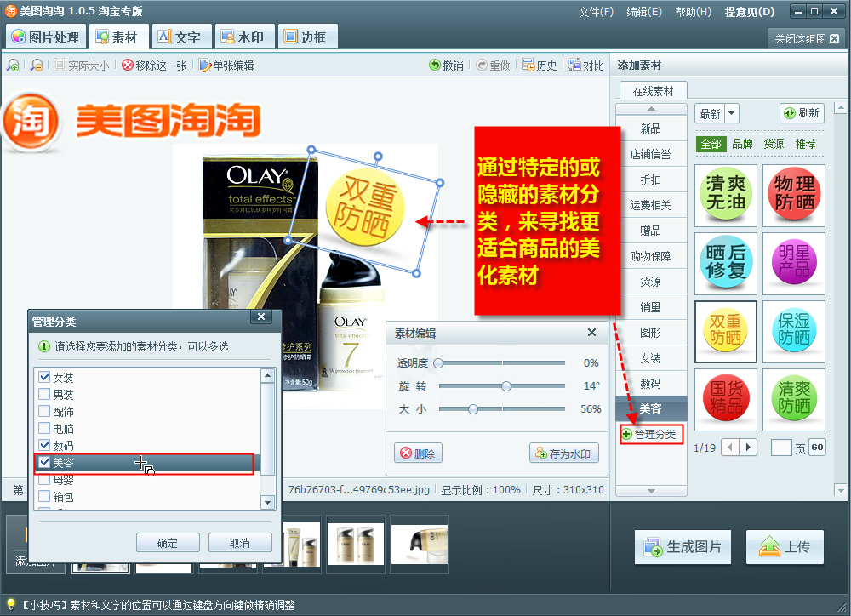Open the 文件(F) menu
851x616 pixels.
(596, 12)
